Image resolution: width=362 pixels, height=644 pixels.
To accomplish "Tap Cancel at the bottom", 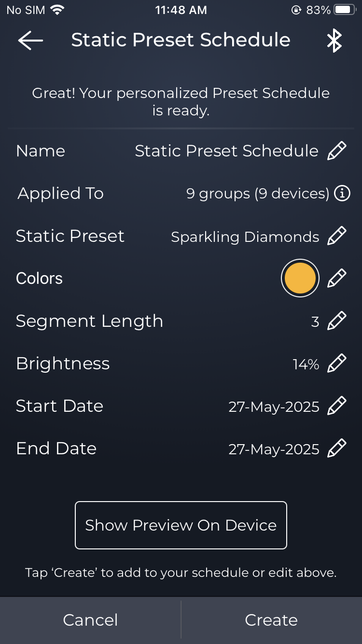I will [90, 620].
